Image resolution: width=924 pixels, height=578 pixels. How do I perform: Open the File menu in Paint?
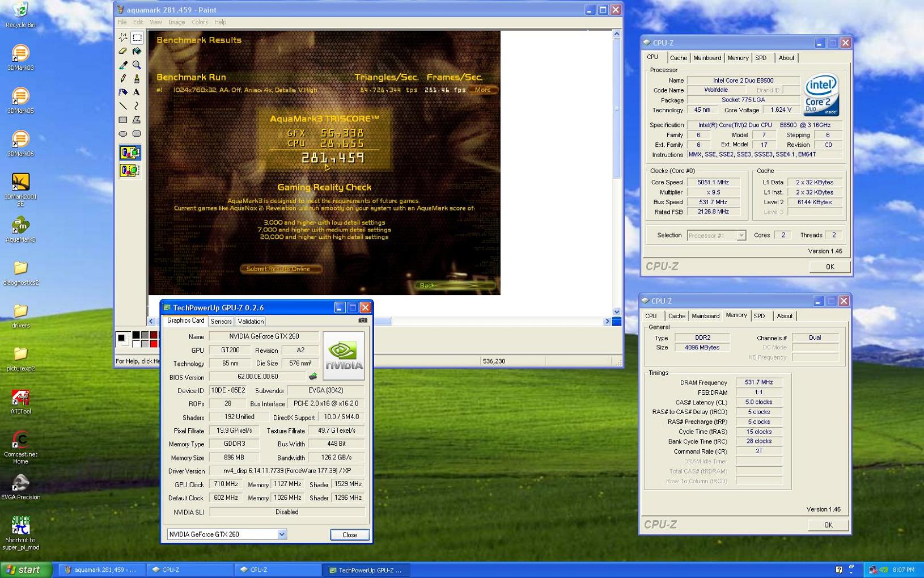click(x=122, y=22)
